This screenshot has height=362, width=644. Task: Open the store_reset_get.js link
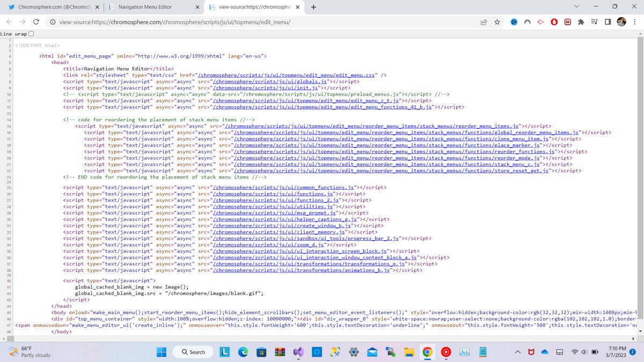[391, 171]
